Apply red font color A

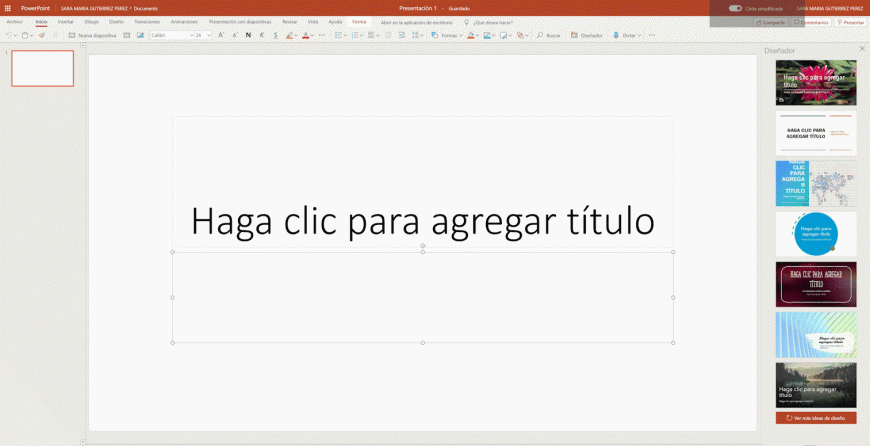(305, 36)
